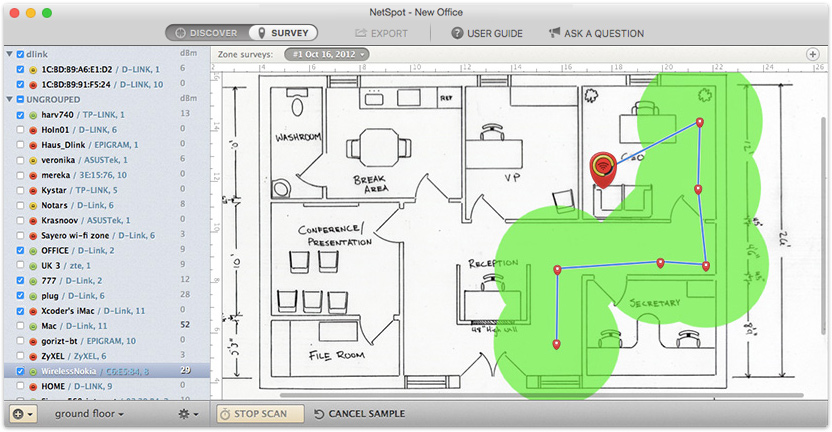Toggle the dlink group checkbox

coord(20,54)
